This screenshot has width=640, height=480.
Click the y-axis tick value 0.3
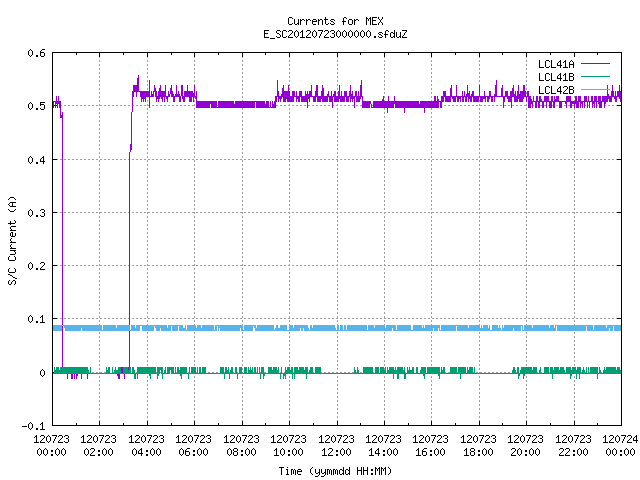[x=36, y=213]
